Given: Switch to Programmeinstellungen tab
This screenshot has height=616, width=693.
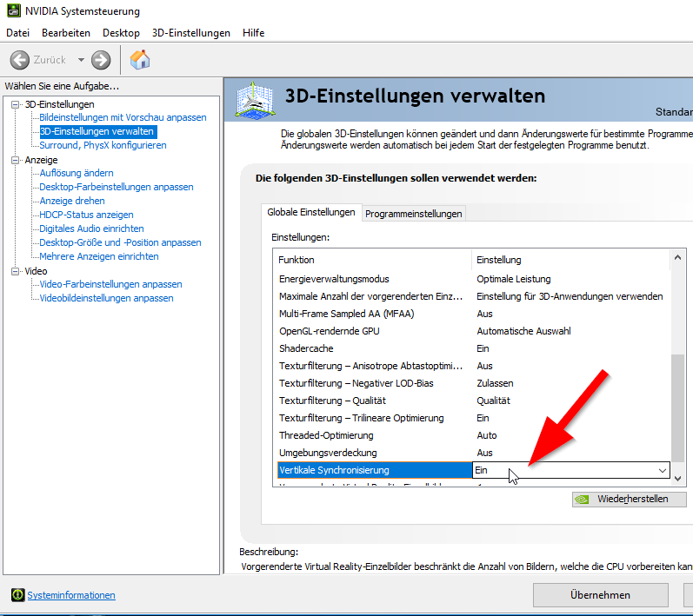Looking at the screenshot, I should point(414,214).
